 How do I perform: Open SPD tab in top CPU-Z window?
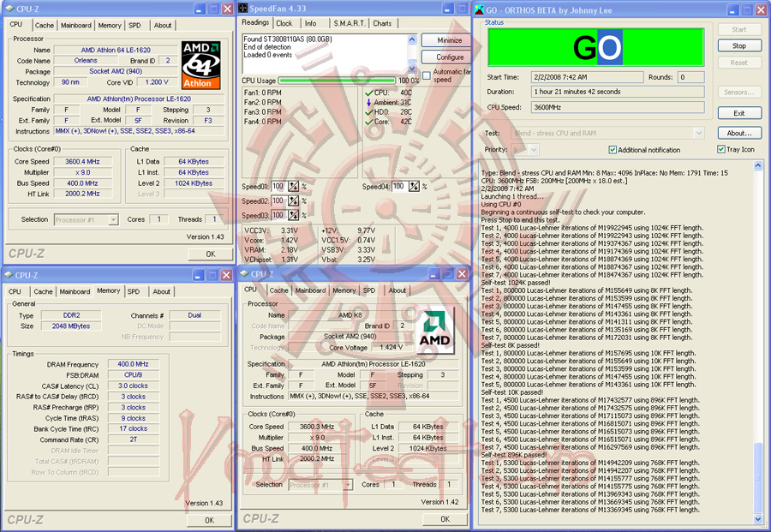(x=134, y=25)
